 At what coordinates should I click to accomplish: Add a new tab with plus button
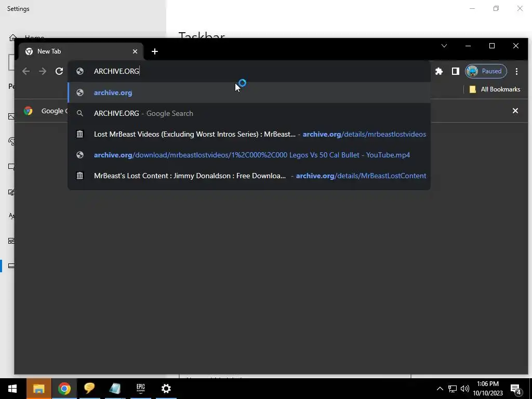(x=155, y=51)
